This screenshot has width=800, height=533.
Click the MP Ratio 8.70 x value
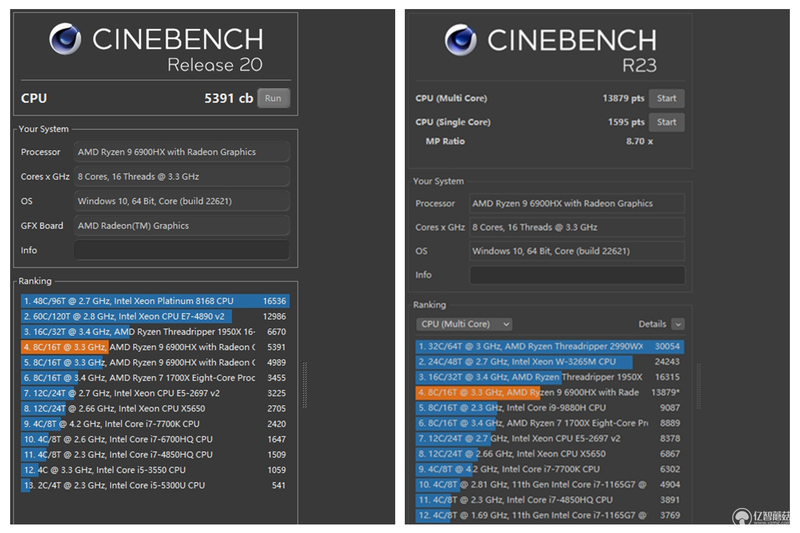coord(639,141)
